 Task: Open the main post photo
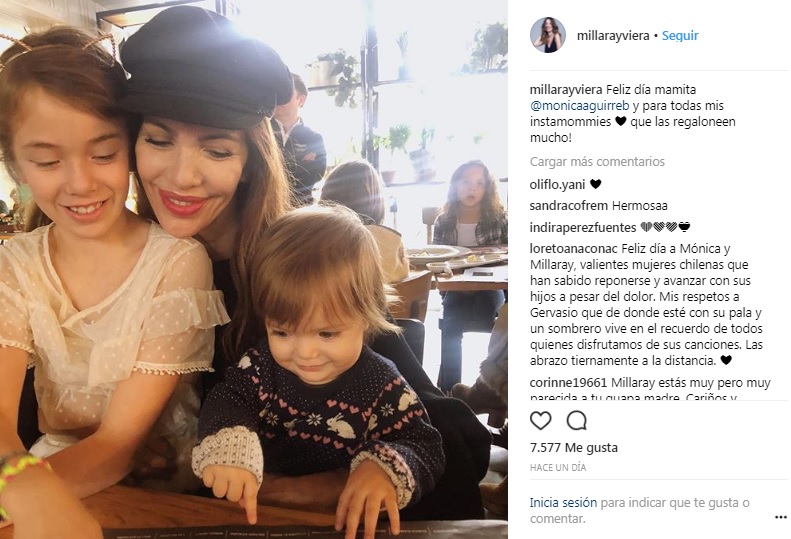254,270
